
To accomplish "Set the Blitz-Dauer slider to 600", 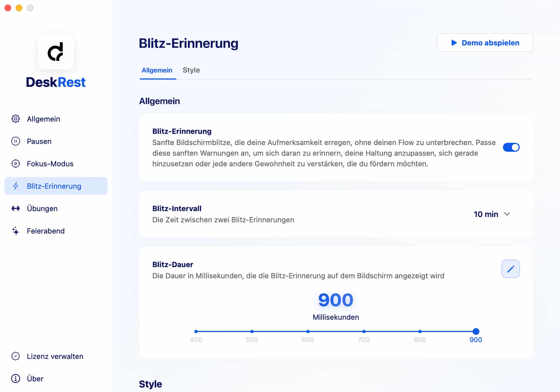I will pos(308,331).
